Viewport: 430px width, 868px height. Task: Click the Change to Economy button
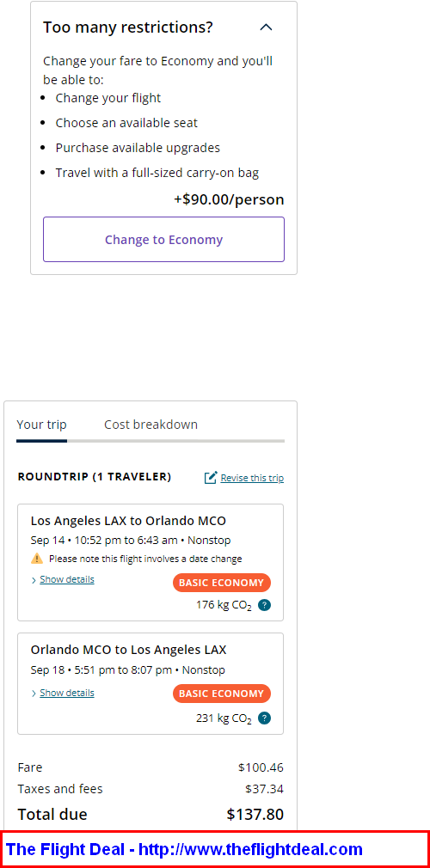tap(163, 239)
